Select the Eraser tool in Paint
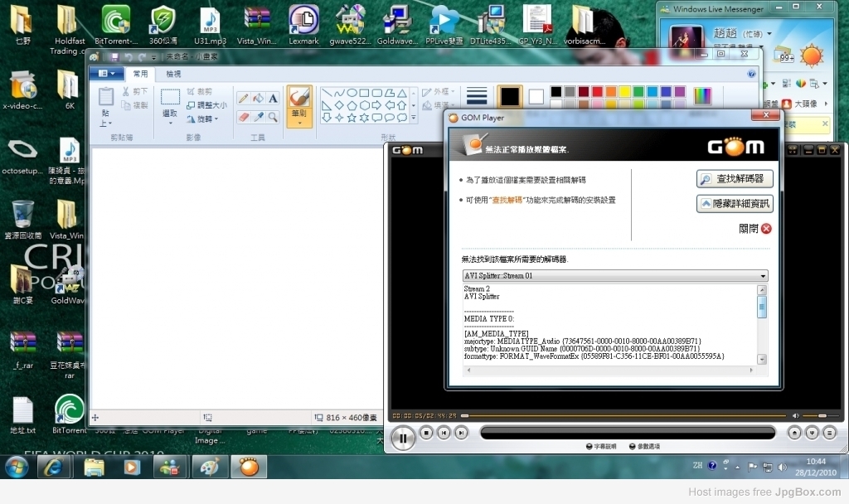Screen dimensions: 849x504 pyautogui.click(x=243, y=118)
